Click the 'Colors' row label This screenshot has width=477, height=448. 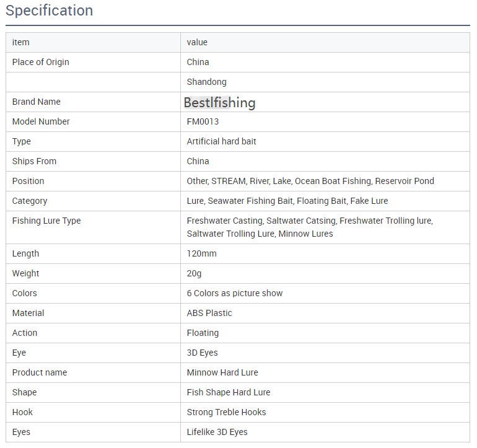[x=24, y=293]
